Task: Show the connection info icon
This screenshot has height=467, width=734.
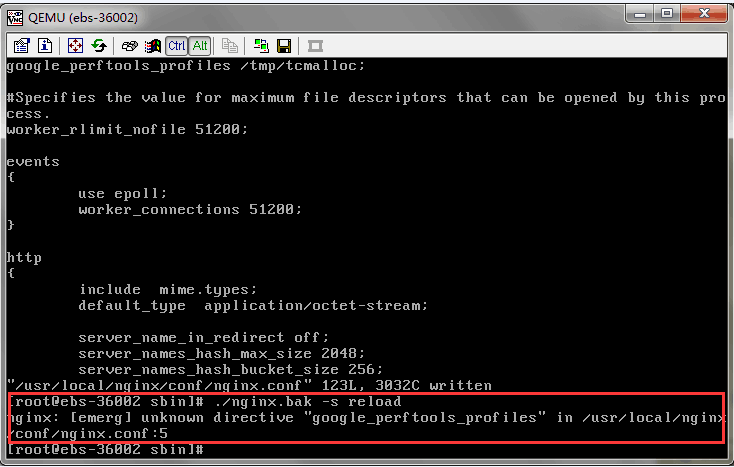Action: (x=45, y=46)
